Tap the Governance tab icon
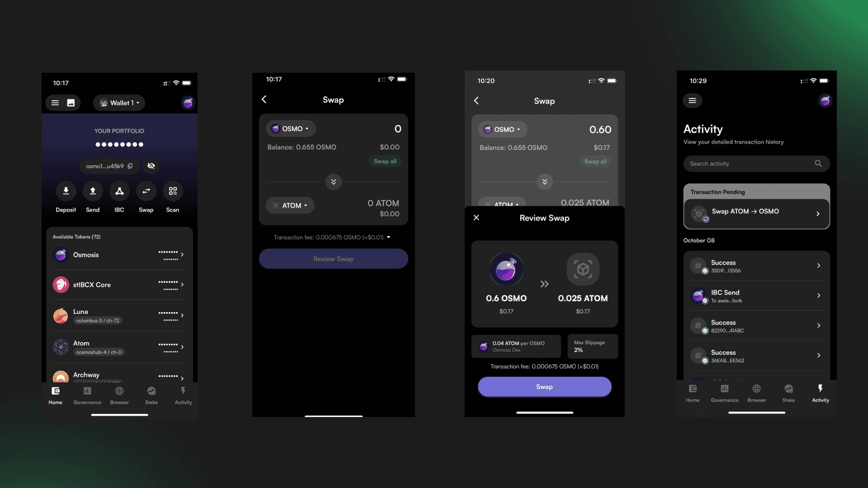868x488 pixels. (87, 390)
